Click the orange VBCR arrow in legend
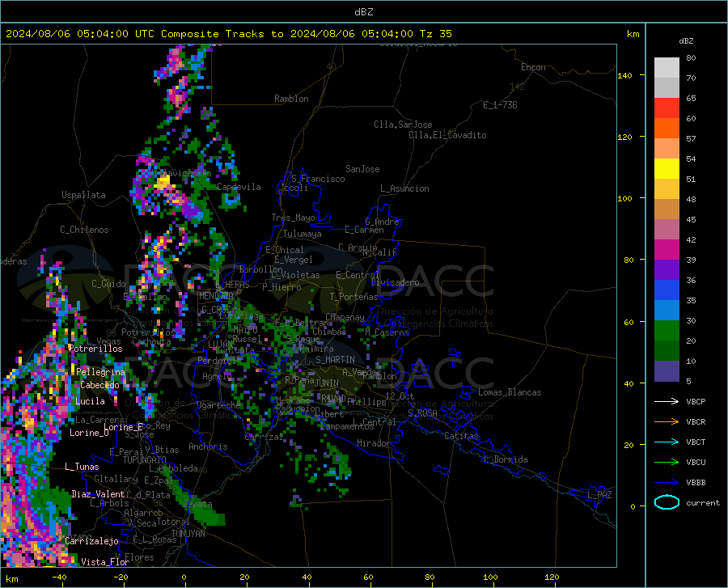The width and height of the screenshot is (728, 588). (667, 422)
